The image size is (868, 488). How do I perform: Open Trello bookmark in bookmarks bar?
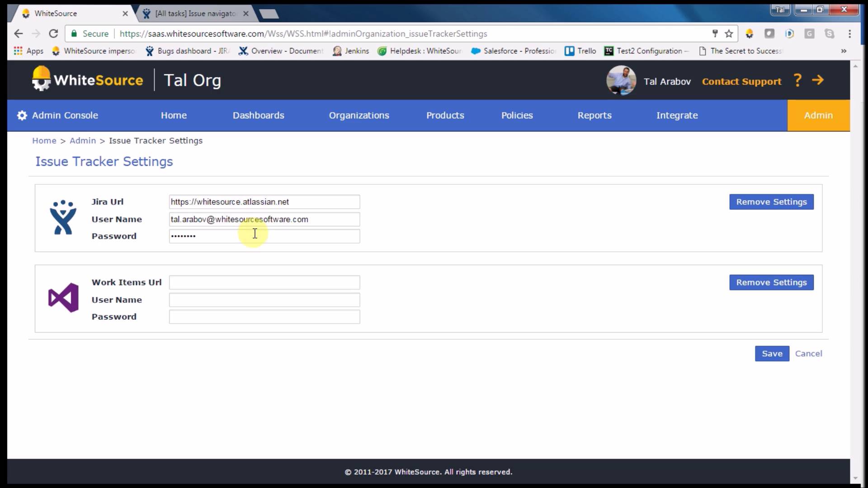pyautogui.click(x=580, y=51)
